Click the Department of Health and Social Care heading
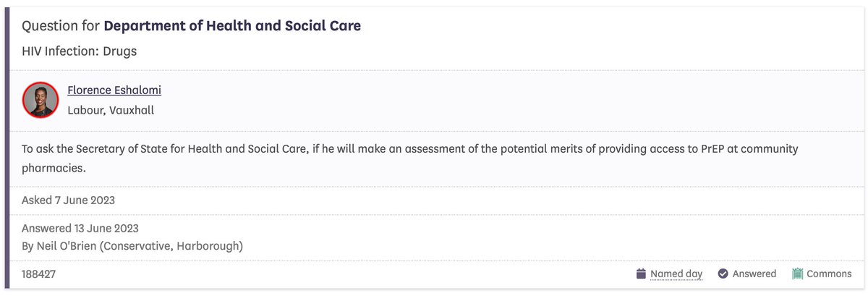Viewport: 868px width, 296px height. tap(232, 26)
